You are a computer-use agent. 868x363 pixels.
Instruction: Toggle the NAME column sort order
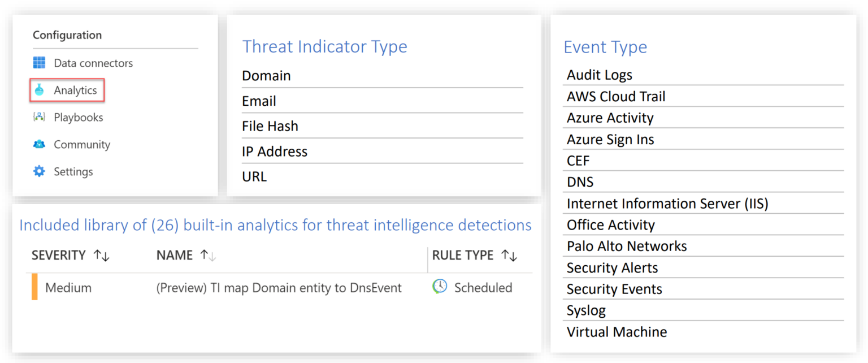pyautogui.click(x=208, y=255)
